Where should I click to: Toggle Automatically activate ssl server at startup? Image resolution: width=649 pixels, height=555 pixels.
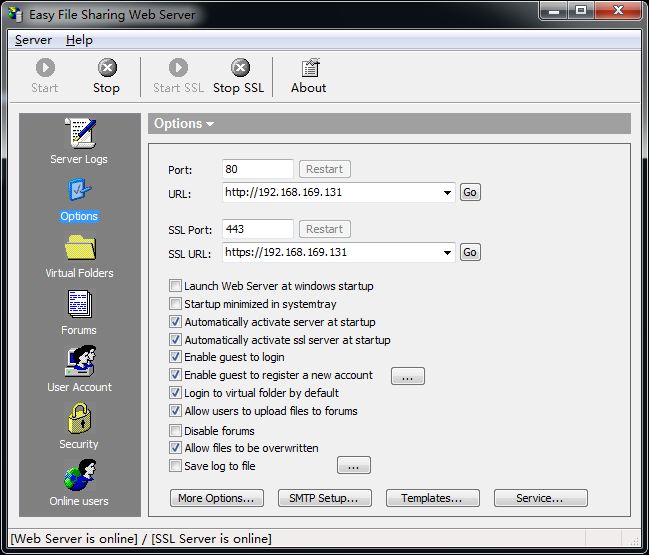click(175, 340)
